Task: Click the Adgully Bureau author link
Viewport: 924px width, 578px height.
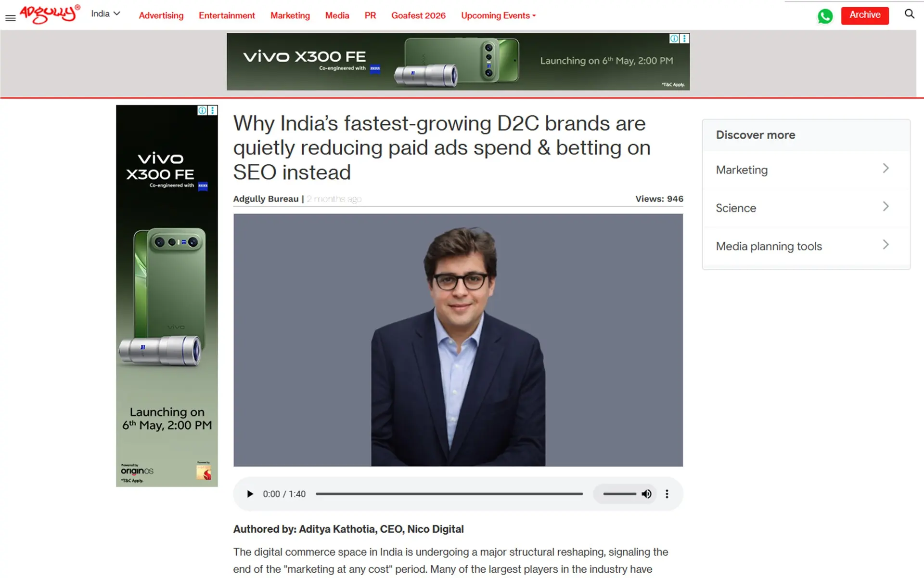Action: [x=266, y=198]
